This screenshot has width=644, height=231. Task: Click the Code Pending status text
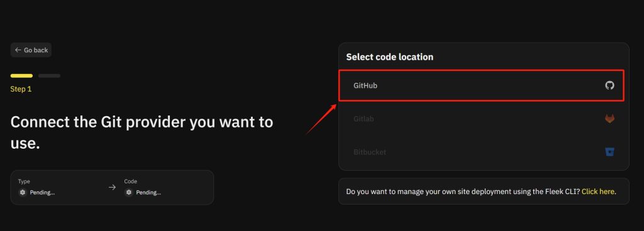coord(148,193)
